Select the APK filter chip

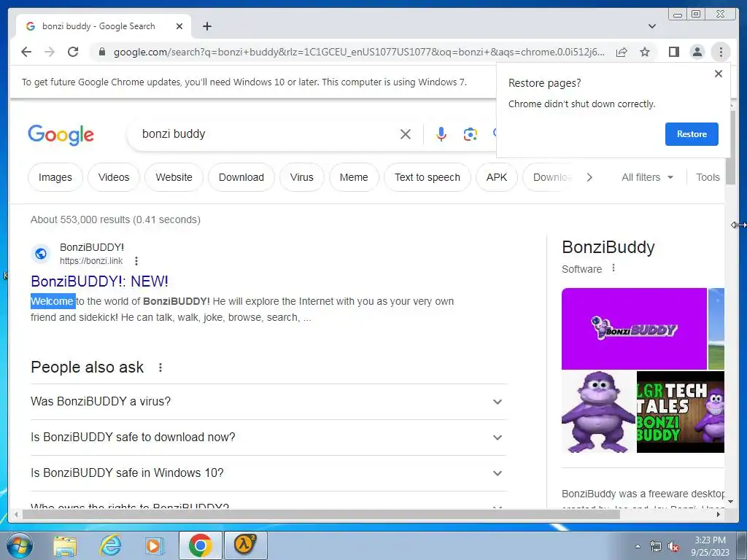point(496,177)
